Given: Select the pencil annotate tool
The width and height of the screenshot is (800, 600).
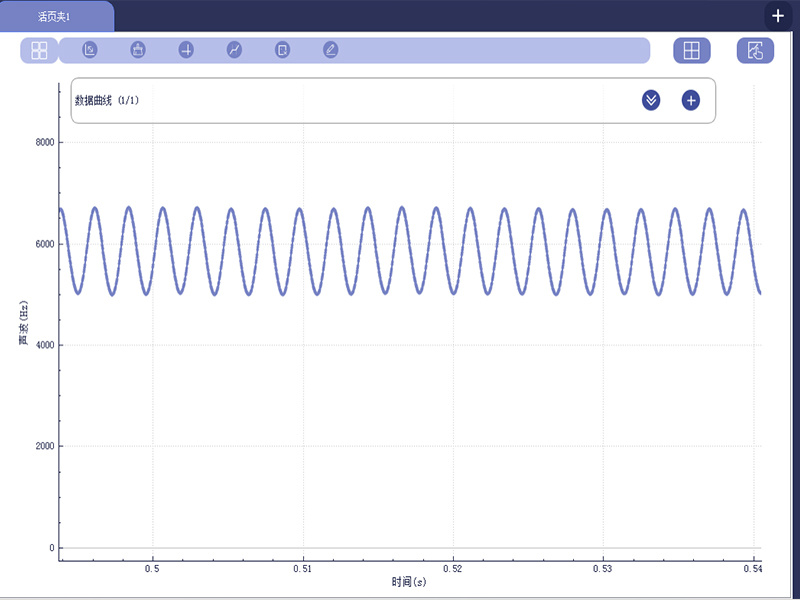Looking at the screenshot, I should [x=331, y=50].
